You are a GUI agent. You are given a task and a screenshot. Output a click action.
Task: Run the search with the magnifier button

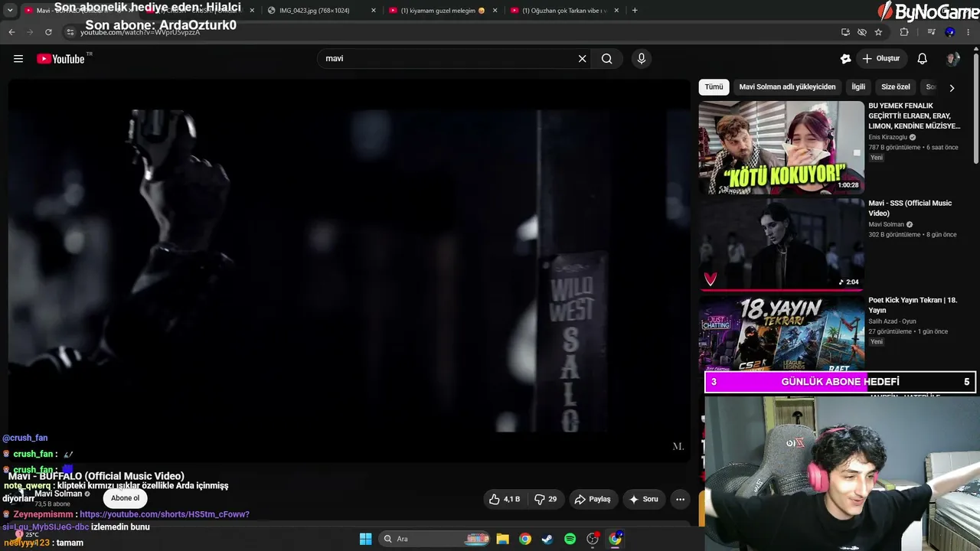click(x=606, y=59)
